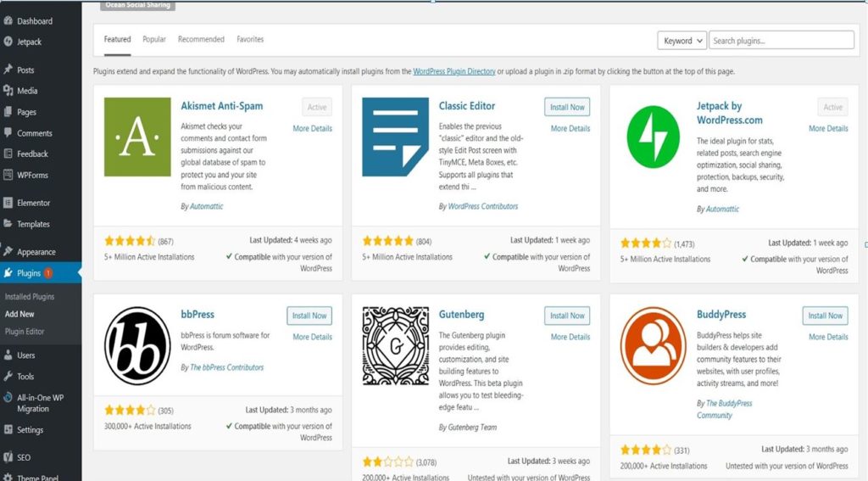868x481 pixels.
Task: Open the BuddyPress title link
Action: click(x=721, y=314)
